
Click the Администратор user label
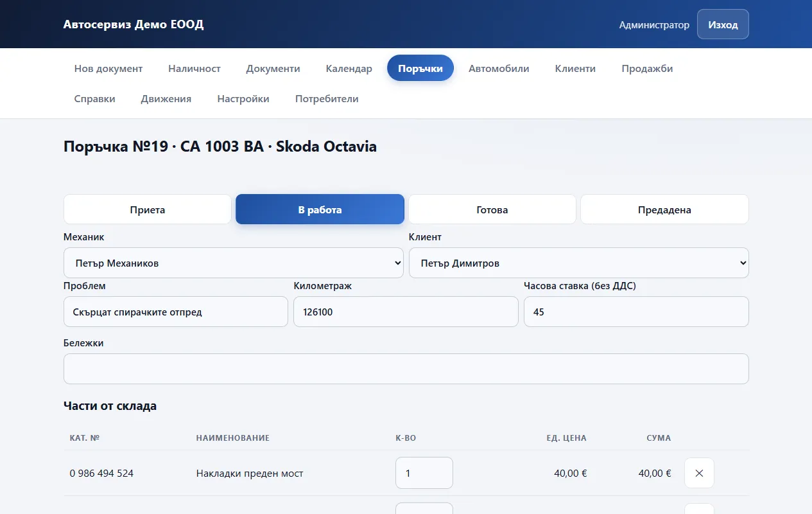[x=654, y=24]
